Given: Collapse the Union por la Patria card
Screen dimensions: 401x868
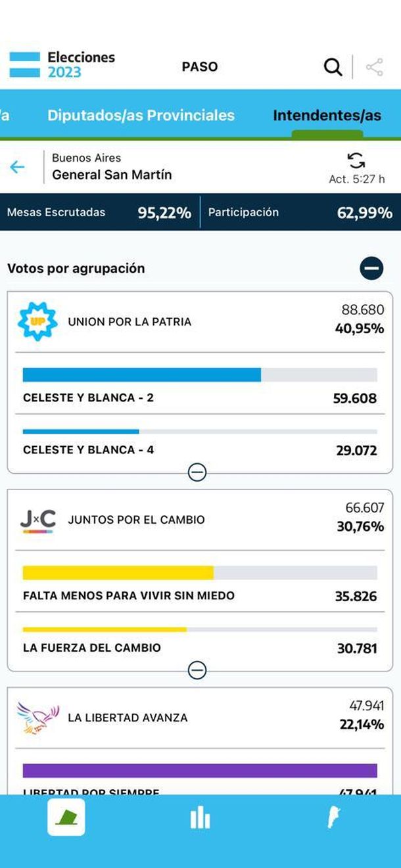Looking at the screenshot, I should pos(197,472).
